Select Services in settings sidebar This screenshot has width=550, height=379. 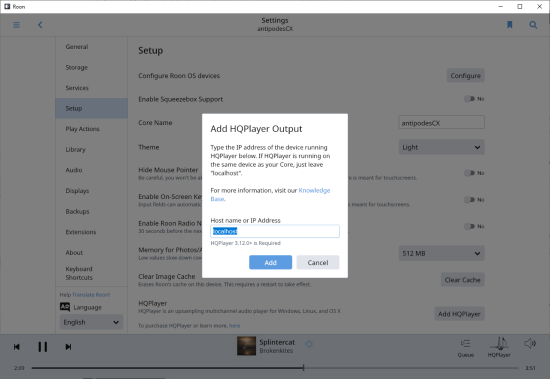click(x=91, y=88)
